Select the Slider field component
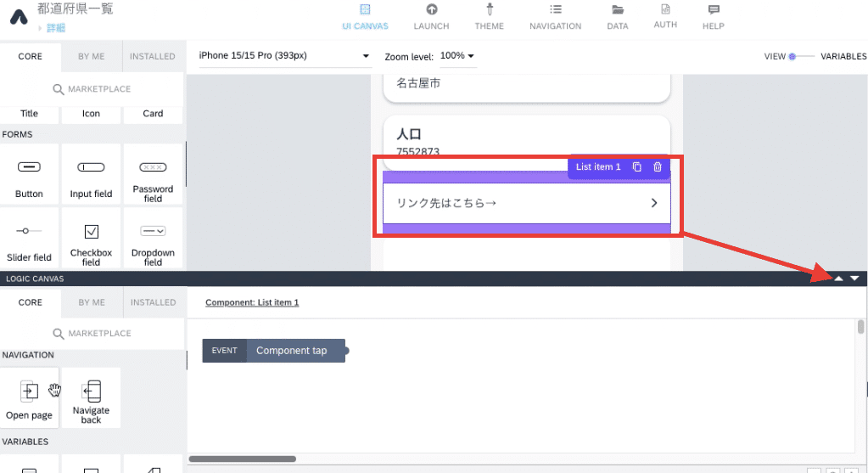Screen dimensions: 868x473 30,238
